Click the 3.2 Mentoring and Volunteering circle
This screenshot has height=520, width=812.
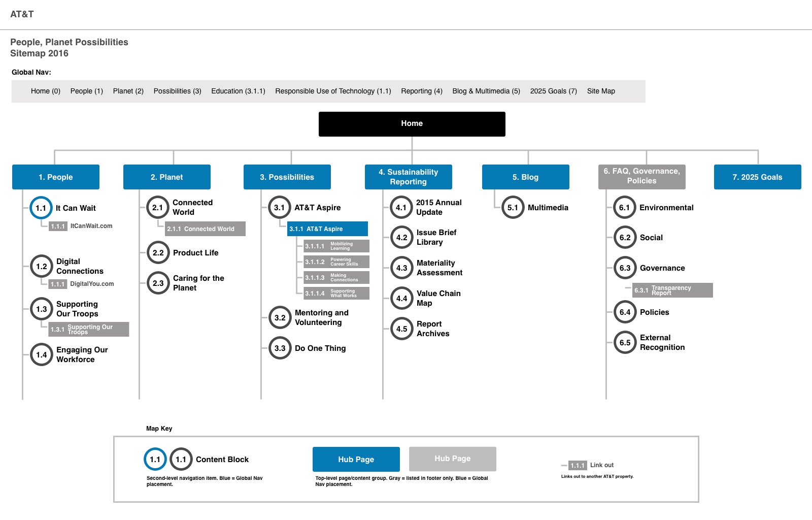280,318
